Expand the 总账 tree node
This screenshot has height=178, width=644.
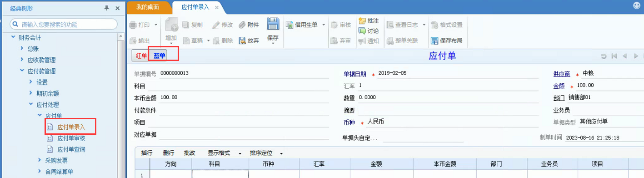(21, 48)
